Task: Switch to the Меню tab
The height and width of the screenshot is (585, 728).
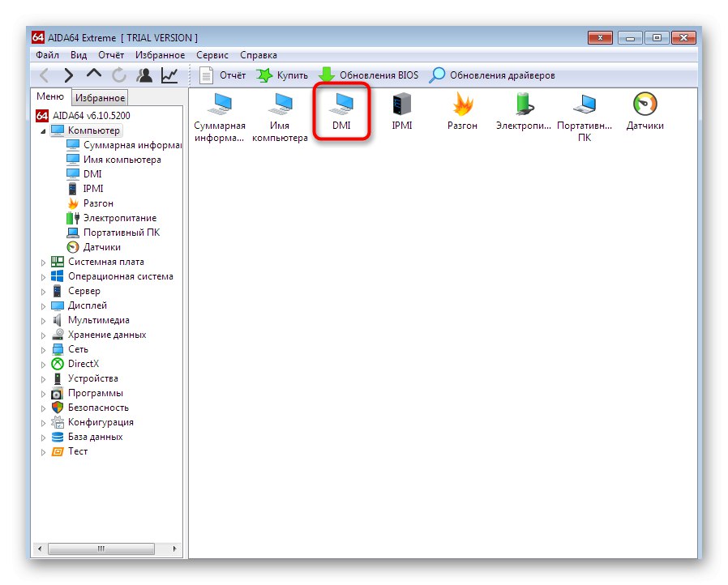Action: point(50,96)
